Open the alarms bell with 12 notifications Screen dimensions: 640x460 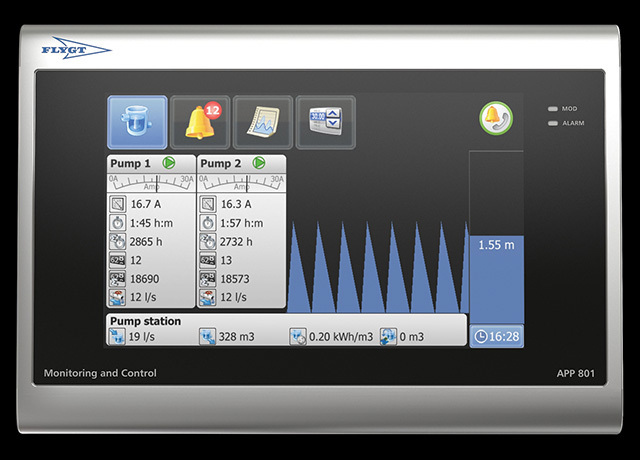click(x=200, y=122)
